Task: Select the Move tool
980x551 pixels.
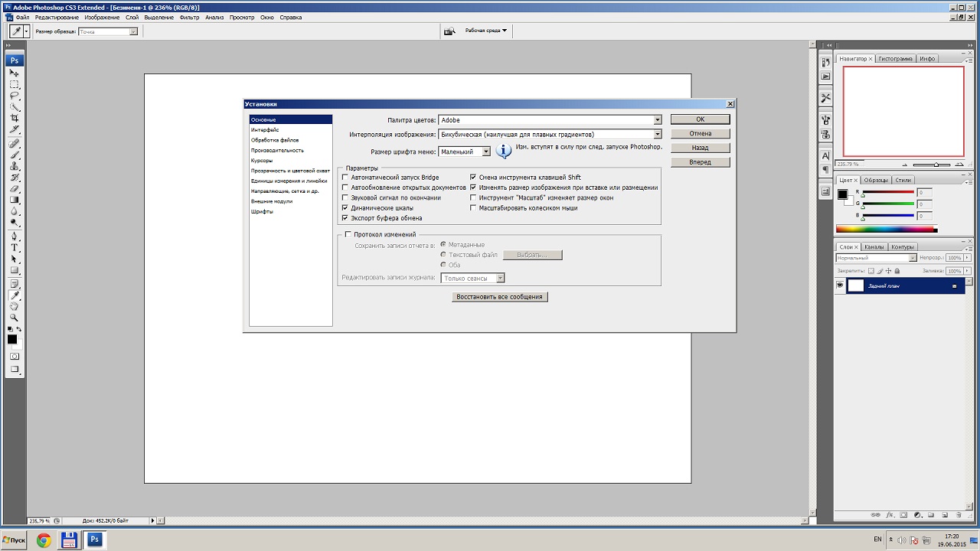Action: point(14,73)
